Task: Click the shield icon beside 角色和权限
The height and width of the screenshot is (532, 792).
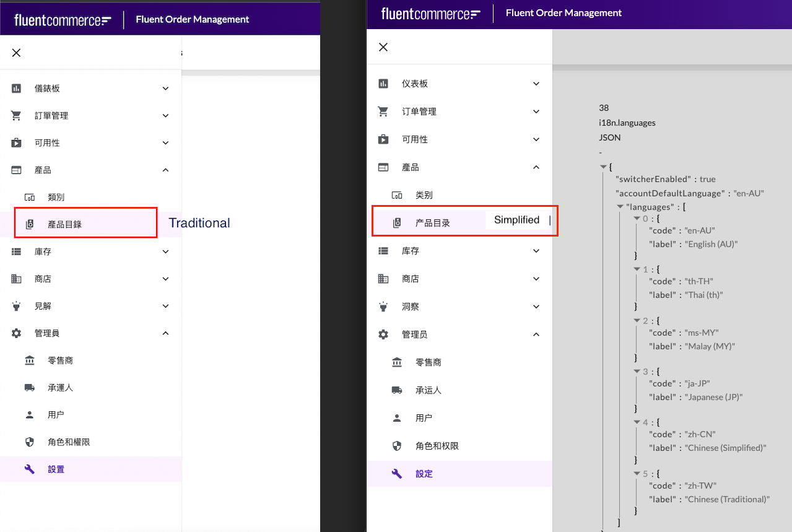Action: tap(397, 446)
